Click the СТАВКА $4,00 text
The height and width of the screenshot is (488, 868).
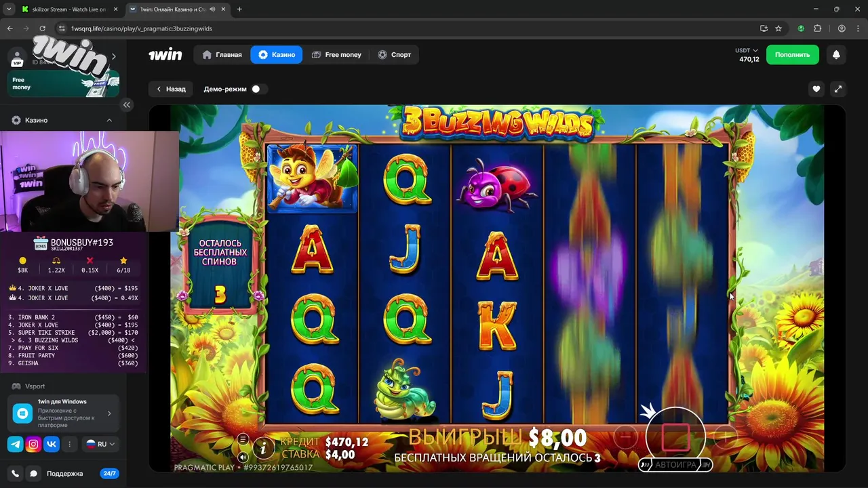coord(318,455)
